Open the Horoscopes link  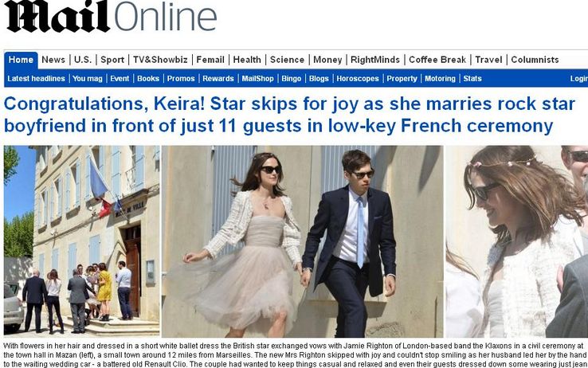click(358, 78)
